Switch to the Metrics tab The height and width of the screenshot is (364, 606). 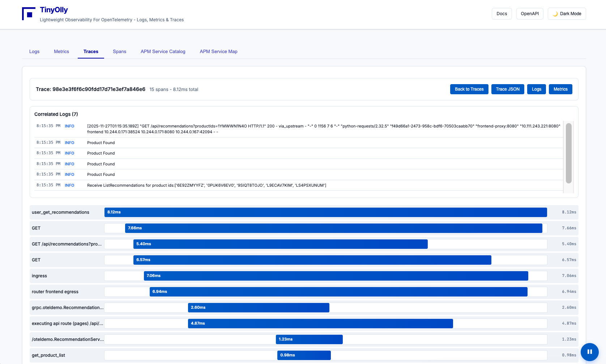[61, 52]
